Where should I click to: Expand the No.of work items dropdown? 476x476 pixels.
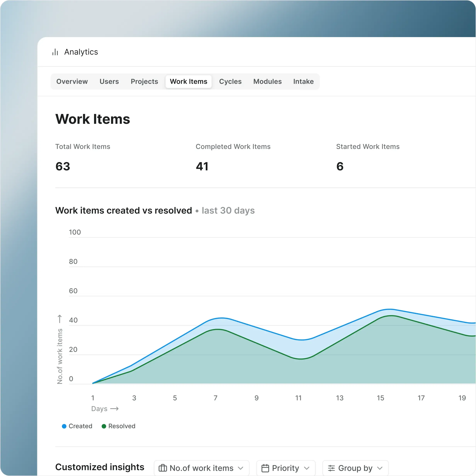[201, 468]
